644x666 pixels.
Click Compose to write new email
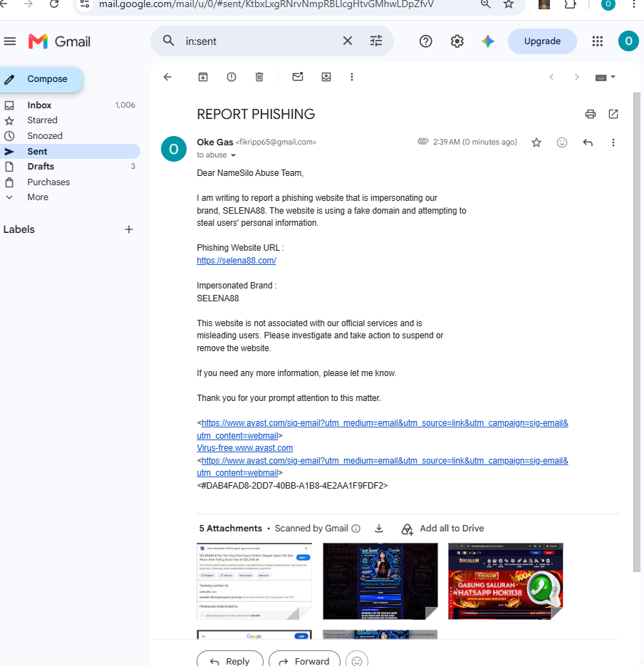41,79
